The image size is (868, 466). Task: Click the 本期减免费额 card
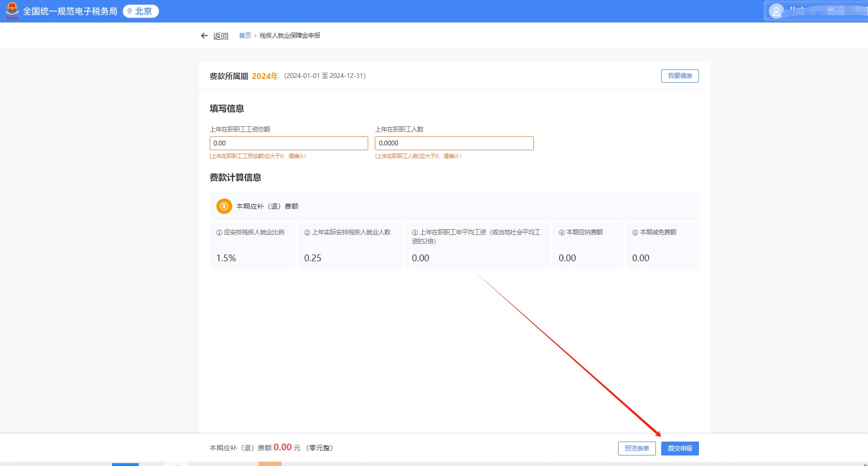(x=662, y=246)
